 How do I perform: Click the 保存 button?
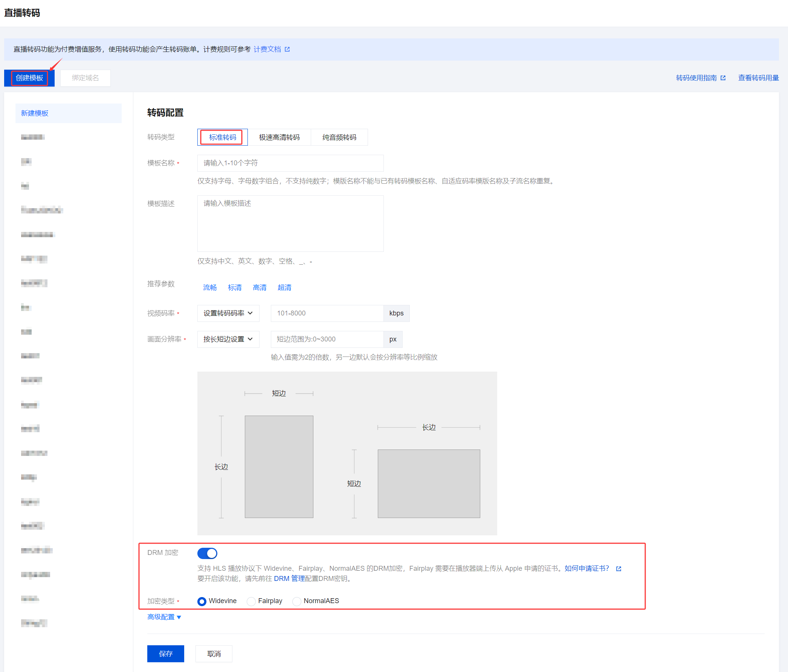[x=165, y=654]
